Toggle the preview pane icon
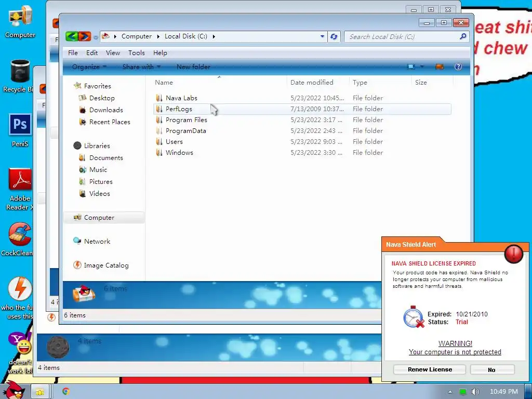The image size is (532, 399). (x=440, y=66)
